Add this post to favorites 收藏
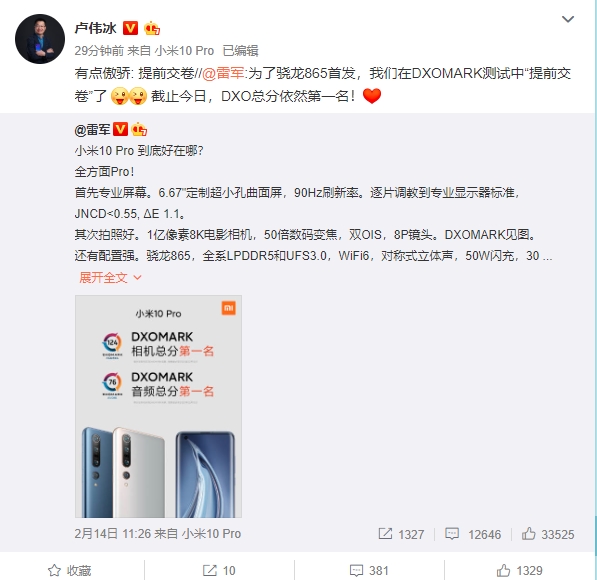 click(70, 570)
